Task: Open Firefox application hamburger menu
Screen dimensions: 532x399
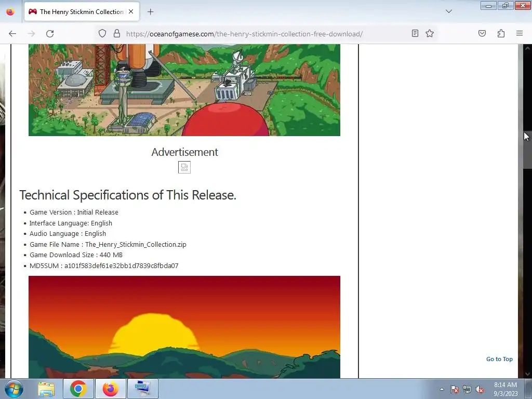Action: click(x=520, y=33)
